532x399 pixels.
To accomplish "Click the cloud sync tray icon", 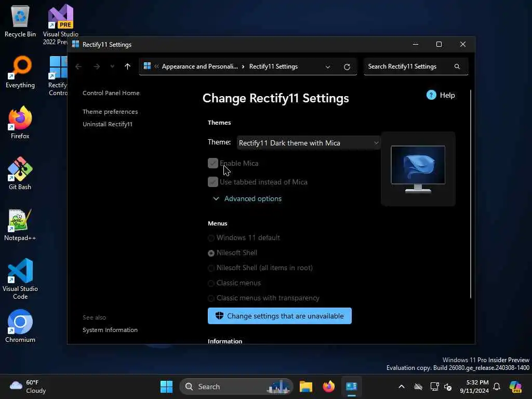I will pos(418,387).
